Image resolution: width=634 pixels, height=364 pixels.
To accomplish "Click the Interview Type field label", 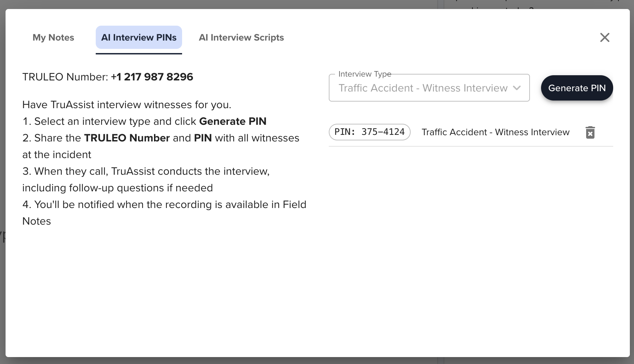I will click(x=365, y=74).
